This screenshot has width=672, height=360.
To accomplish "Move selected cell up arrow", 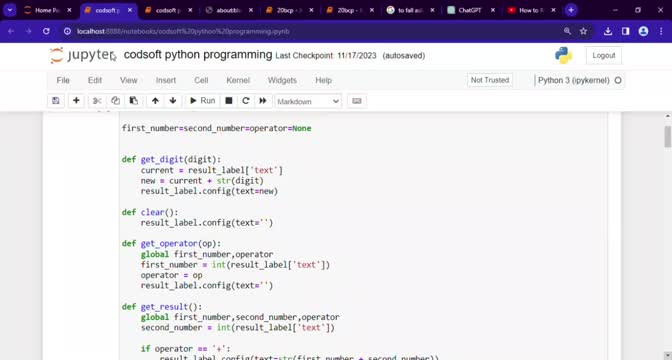I will [155, 101].
